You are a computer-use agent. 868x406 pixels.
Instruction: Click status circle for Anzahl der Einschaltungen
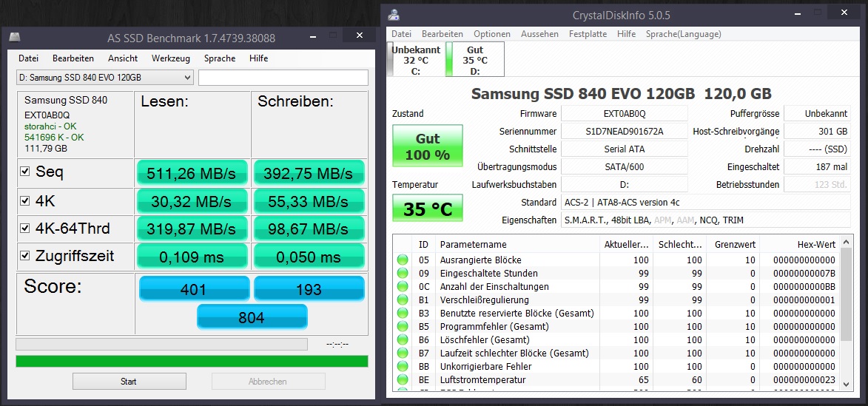pos(403,286)
